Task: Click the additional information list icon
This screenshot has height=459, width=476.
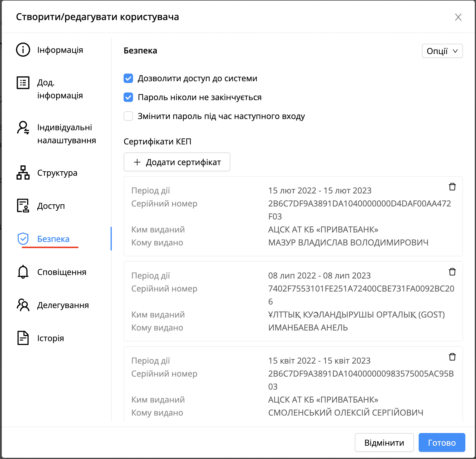Action: tap(23, 83)
